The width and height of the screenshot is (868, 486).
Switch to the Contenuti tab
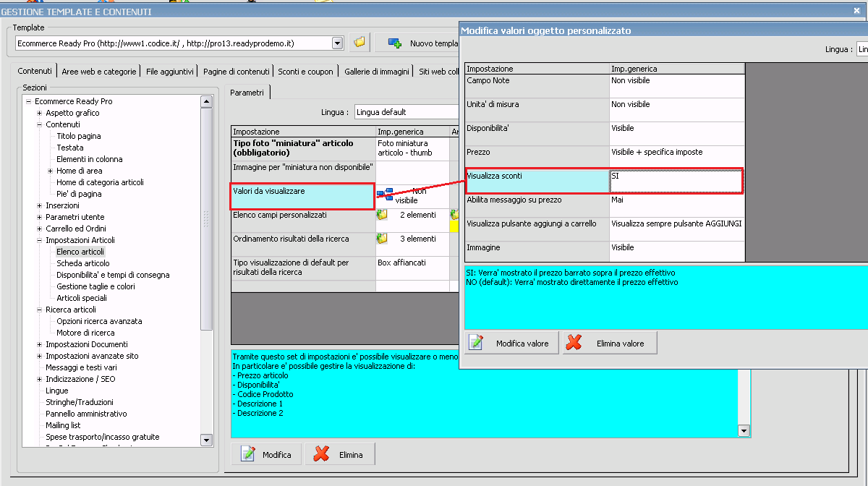[x=35, y=72]
